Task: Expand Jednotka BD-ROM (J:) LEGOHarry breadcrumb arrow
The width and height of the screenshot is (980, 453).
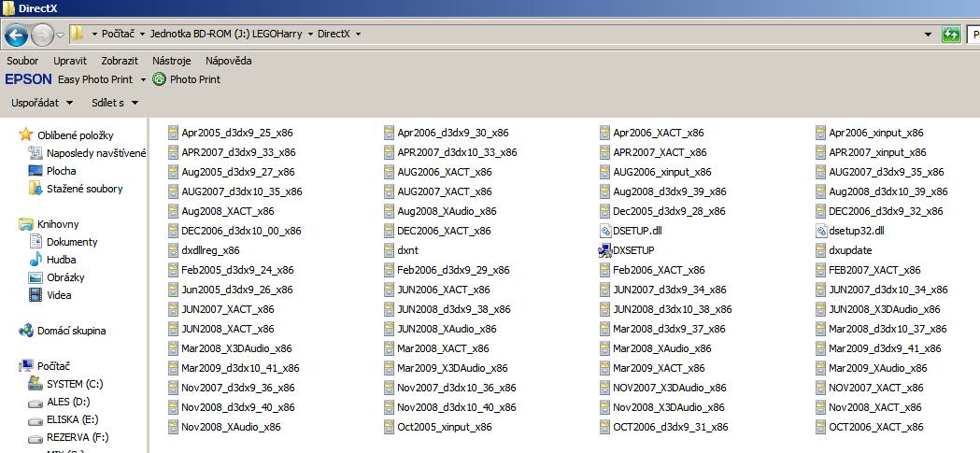Action: coord(310,34)
